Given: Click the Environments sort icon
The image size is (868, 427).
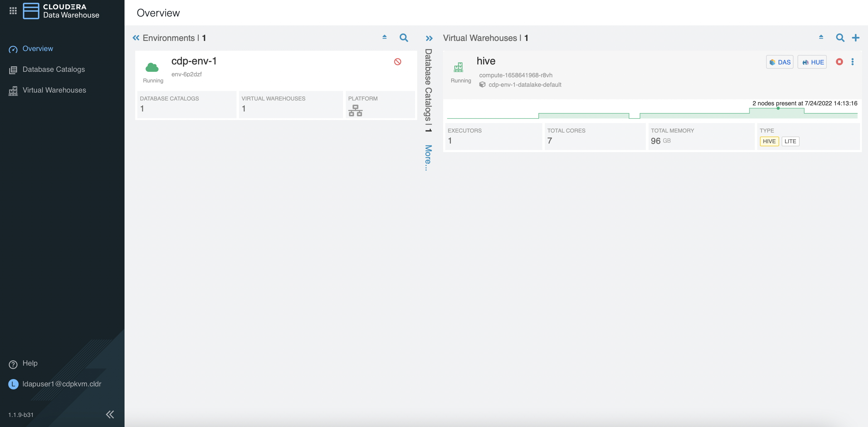Looking at the screenshot, I should coord(385,37).
